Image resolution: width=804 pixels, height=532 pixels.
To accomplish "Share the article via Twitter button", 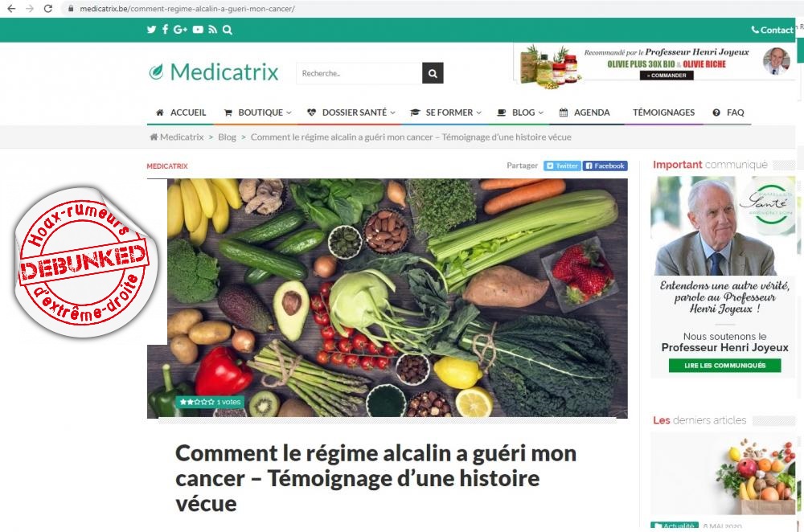I will (x=563, y=166).
